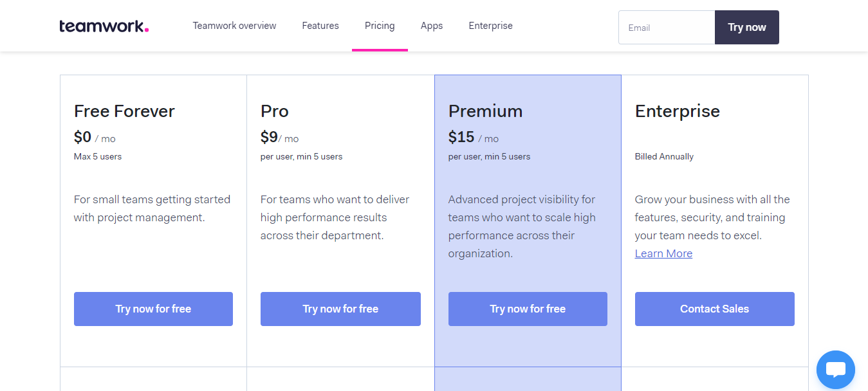Open the Teamwork overview page
This screenshot has width=868, height=391.
point(234,26)
